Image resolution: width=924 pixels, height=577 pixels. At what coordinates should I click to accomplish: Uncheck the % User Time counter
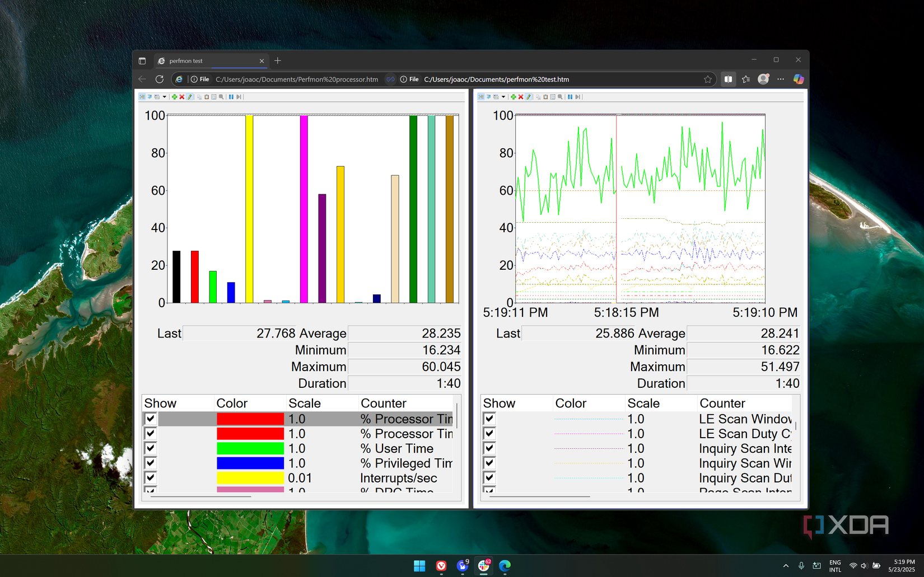(x=150, y=448)
